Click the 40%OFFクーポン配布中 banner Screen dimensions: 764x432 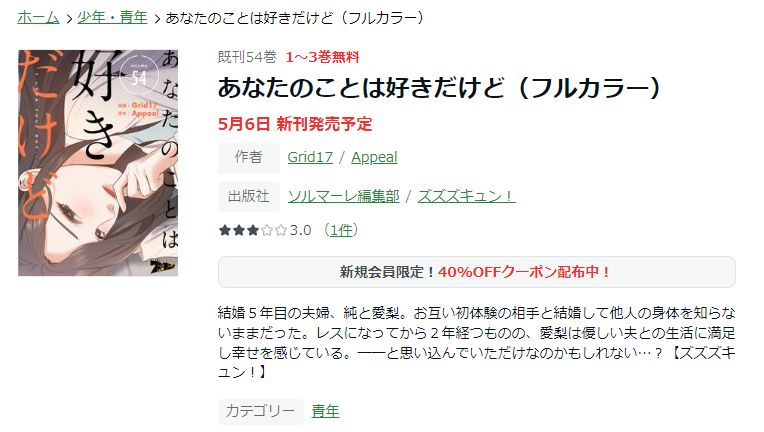pos(477,272)
